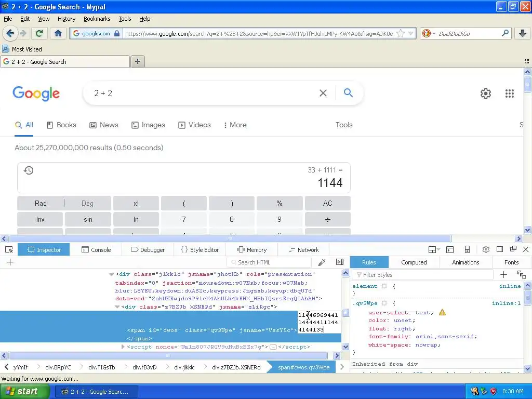Screen dimensions: 532x399
Task: Switch to Computed styles tab
Action: (x=414, y=262)
